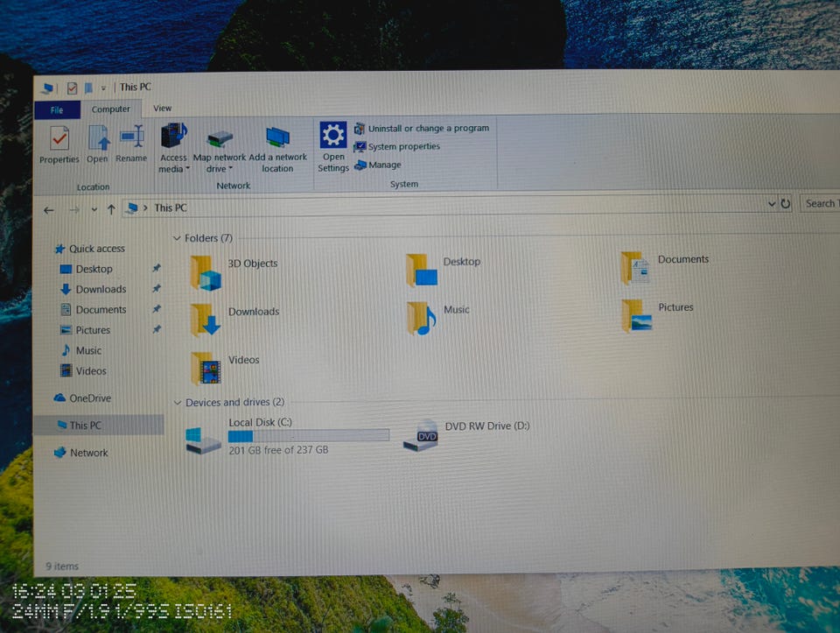
Task: Open Downloads in the navigation pane
Action: tap(94, 290)
